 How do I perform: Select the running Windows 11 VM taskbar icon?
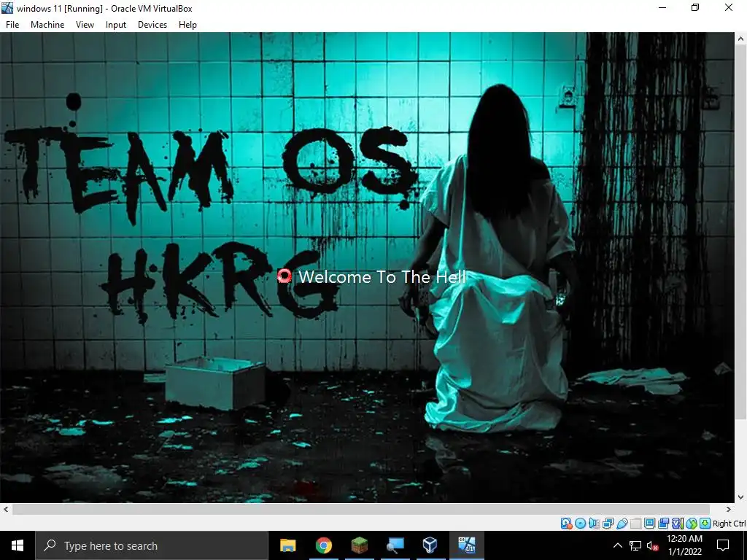tap(466, 545)
